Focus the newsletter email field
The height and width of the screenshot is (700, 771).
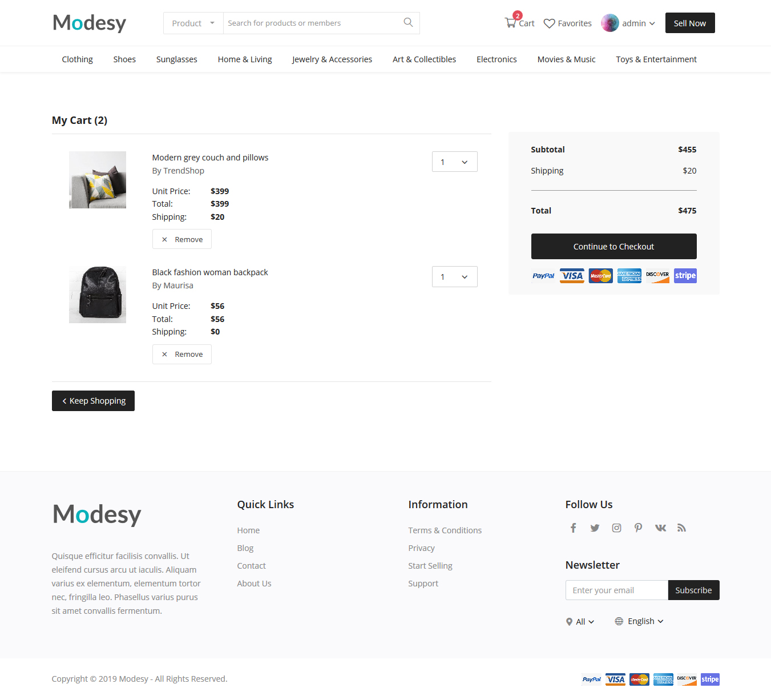click(617, 590)
